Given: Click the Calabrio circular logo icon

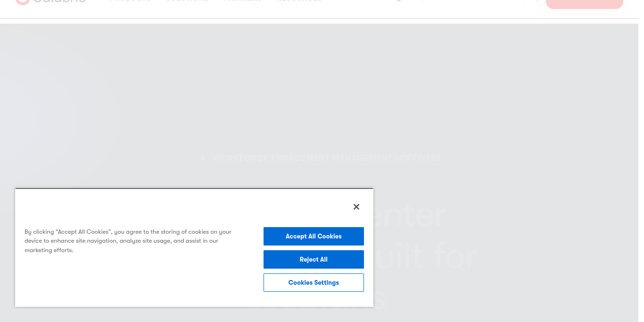Looking at the screenshot, I should pos(22,1).
